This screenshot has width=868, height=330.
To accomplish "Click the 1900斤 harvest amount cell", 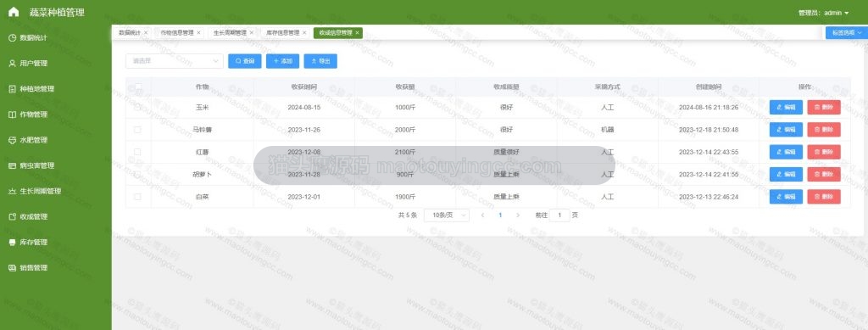I will 405,197.
